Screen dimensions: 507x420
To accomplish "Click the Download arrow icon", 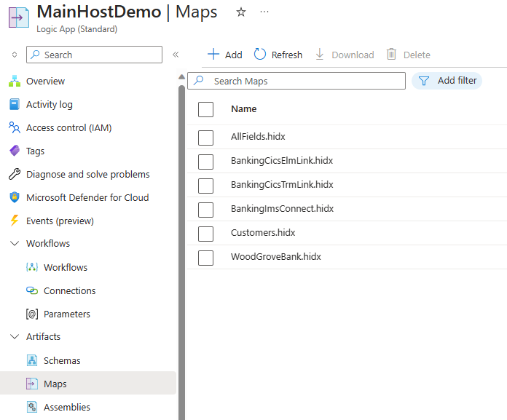I will (320, 54).
